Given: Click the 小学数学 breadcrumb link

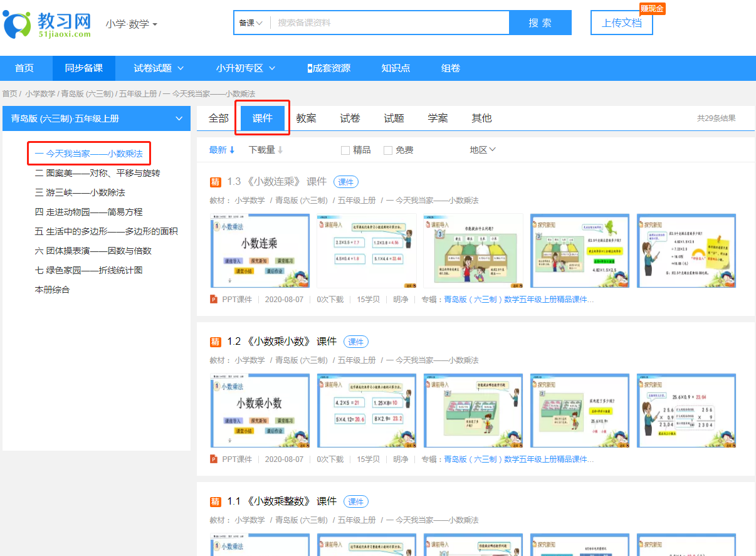Looking at the screenshot, I should click(40, 93).
